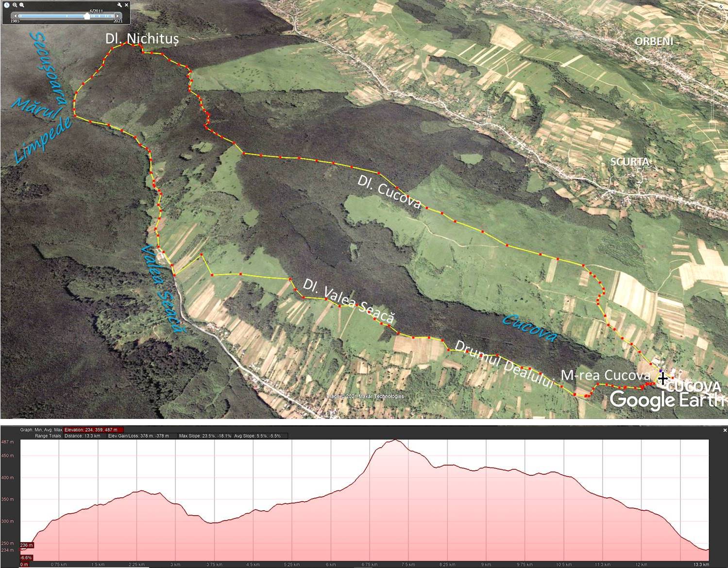Step to previous imagery date
728x568 pixels.
[x=15, y=16]
